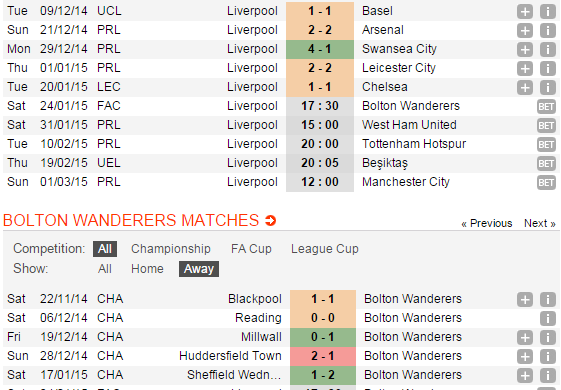Go to Previous matches page
The image size is (561, 390).
pos(487,223)
